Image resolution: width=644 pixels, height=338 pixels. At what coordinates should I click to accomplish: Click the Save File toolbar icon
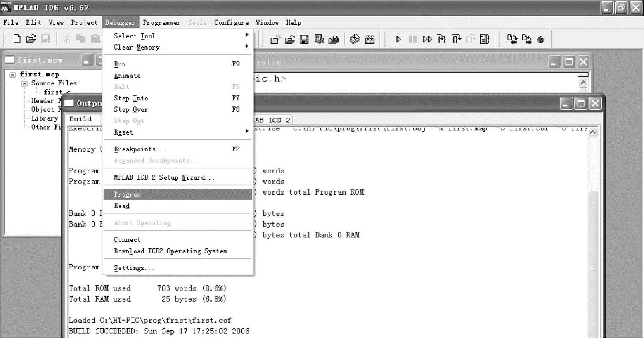pyautogui.click(x=46, y=39)
